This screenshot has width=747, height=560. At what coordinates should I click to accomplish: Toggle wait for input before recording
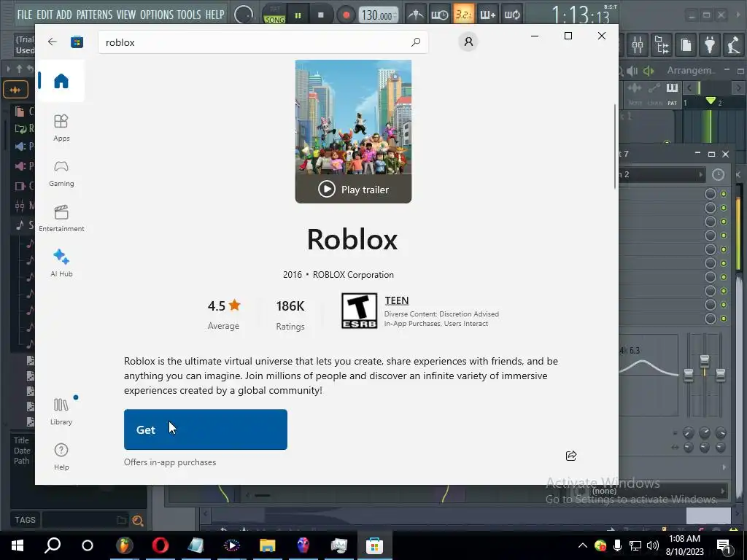439,15
